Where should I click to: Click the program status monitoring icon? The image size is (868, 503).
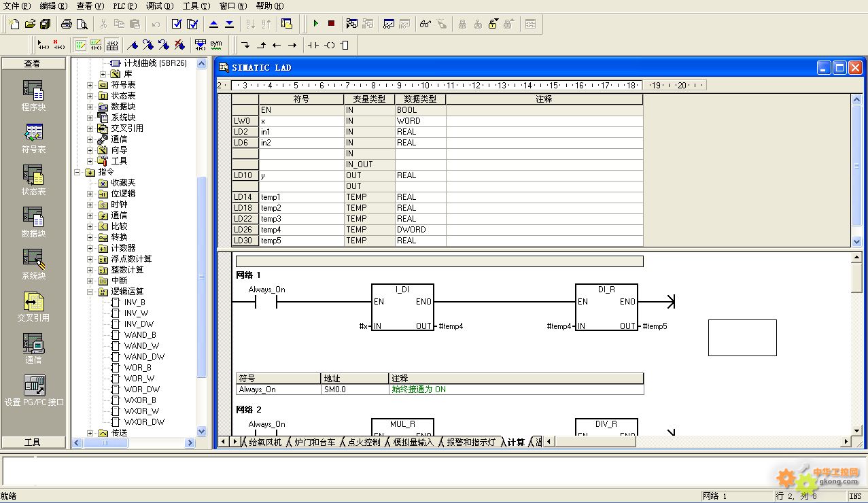tap(352, 24)
